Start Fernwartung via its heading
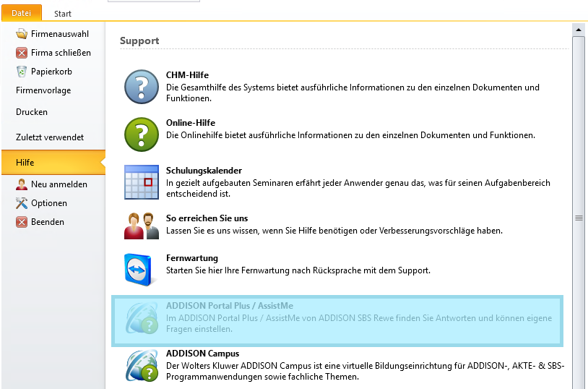 click(x=192, y=258)
